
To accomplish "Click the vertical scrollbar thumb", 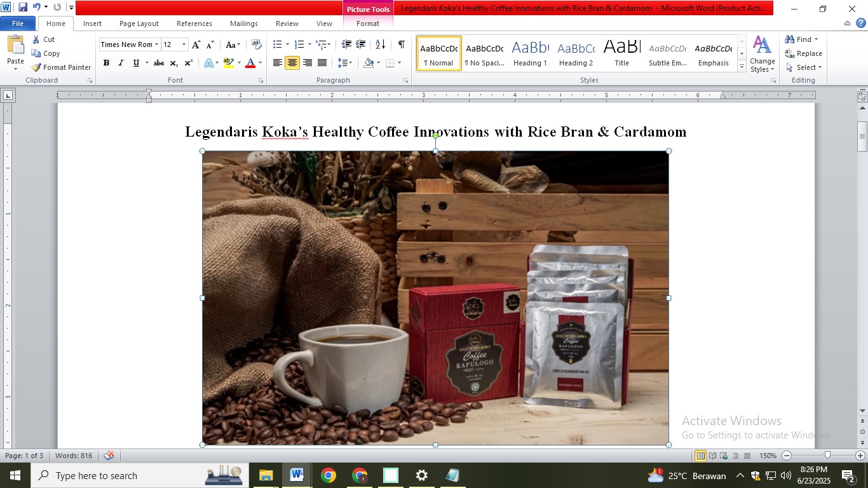I will coord(862,137).
